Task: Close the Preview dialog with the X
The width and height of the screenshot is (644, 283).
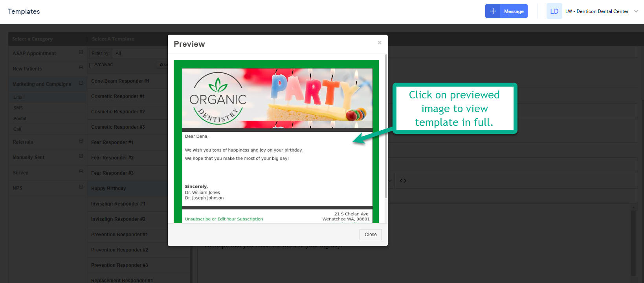Action: pyautogui.click(x=380, y=43)
